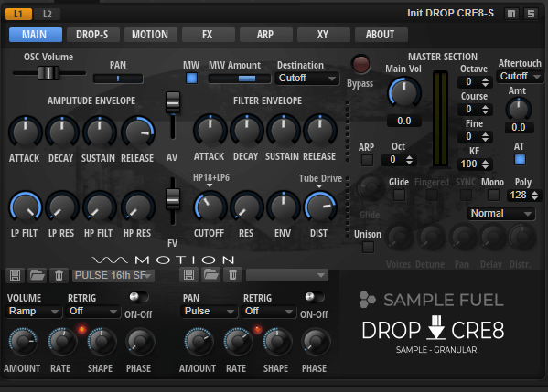Viewport: 548px width, 392px height.
Task: Click the Main Vol knob
Action: [404, 92]
